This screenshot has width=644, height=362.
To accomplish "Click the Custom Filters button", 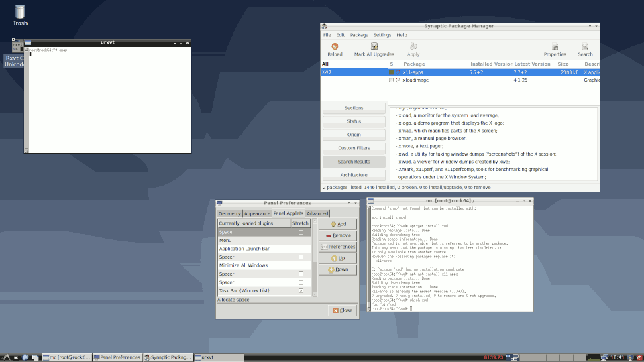I will pyautogui.click(x=354, y=148).
